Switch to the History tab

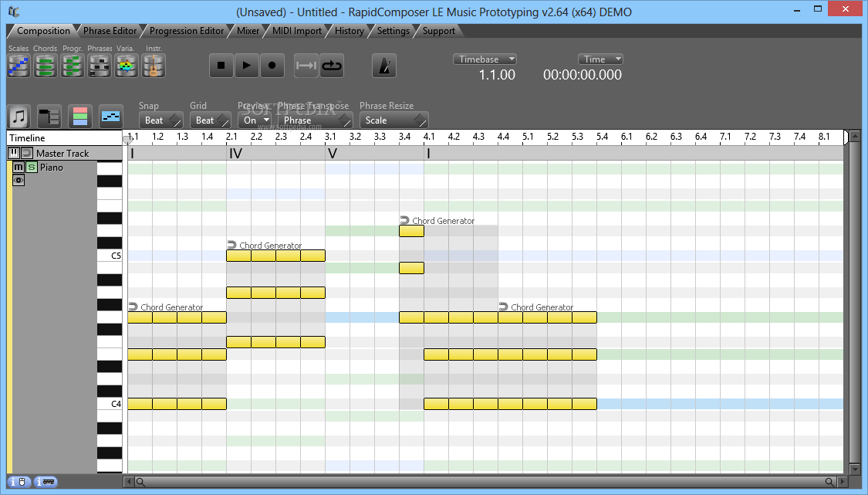click(x=350, y=31)
